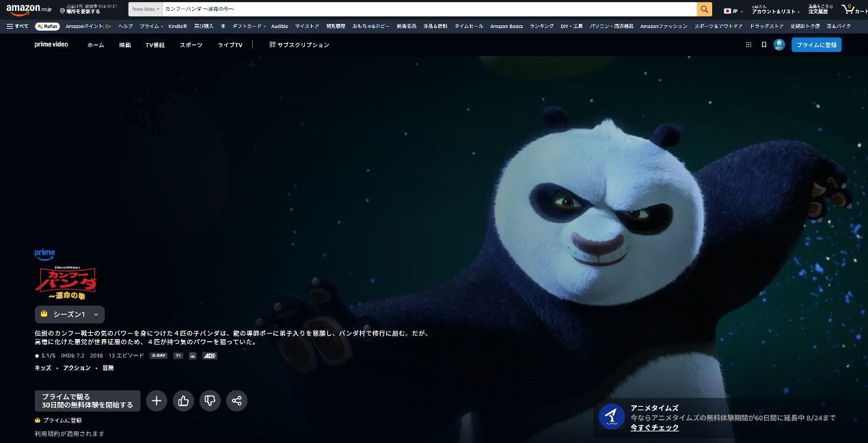
Task: Click Amazonポイント balance link
Action: point(88,26)
